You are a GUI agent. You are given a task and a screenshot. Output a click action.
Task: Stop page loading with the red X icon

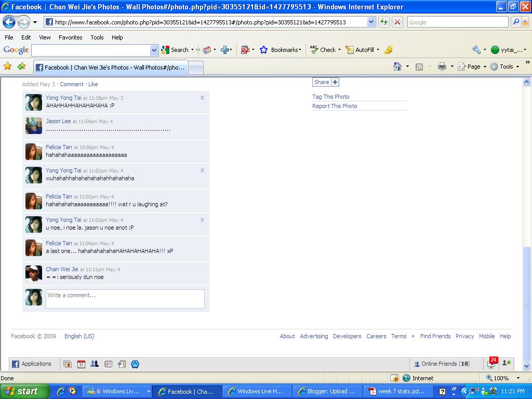tap(397, 22)
